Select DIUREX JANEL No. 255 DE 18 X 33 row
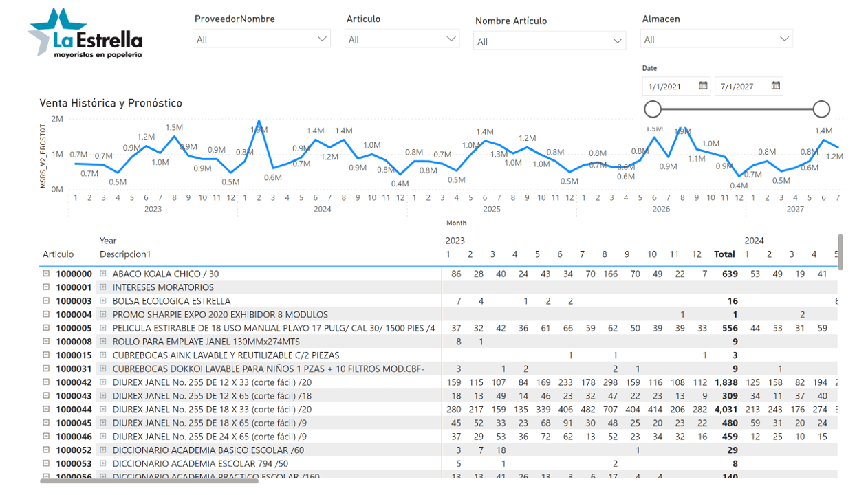This screenshot has height=495, width=868. (x=212, y=409)
